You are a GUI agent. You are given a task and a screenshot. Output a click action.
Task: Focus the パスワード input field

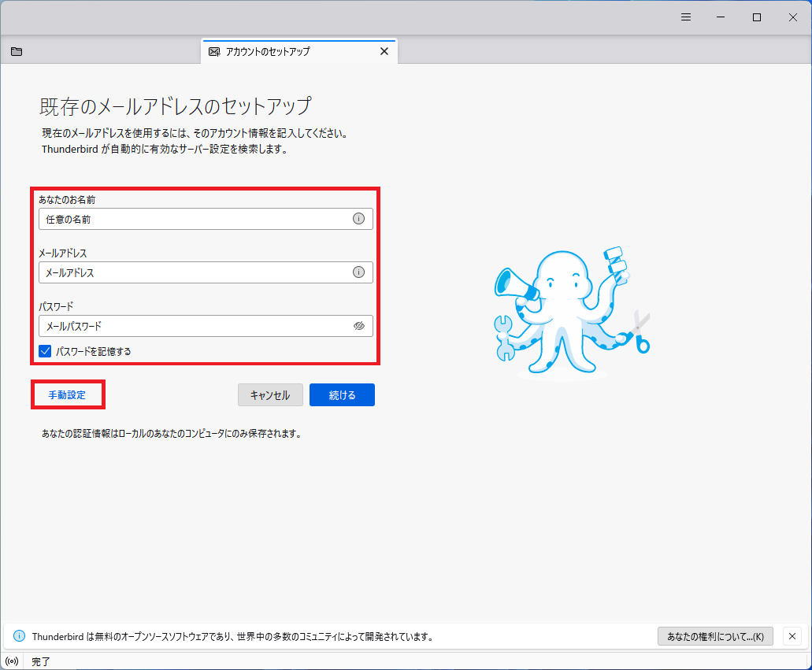click(x=193, y=326)
